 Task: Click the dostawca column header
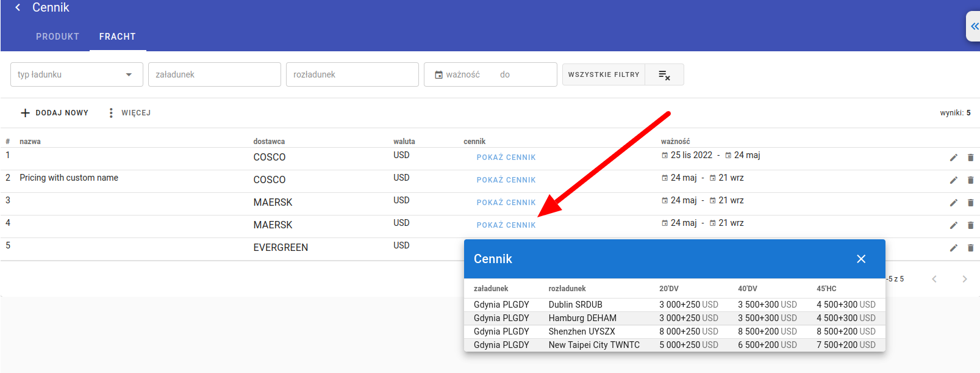click(269, 142)
